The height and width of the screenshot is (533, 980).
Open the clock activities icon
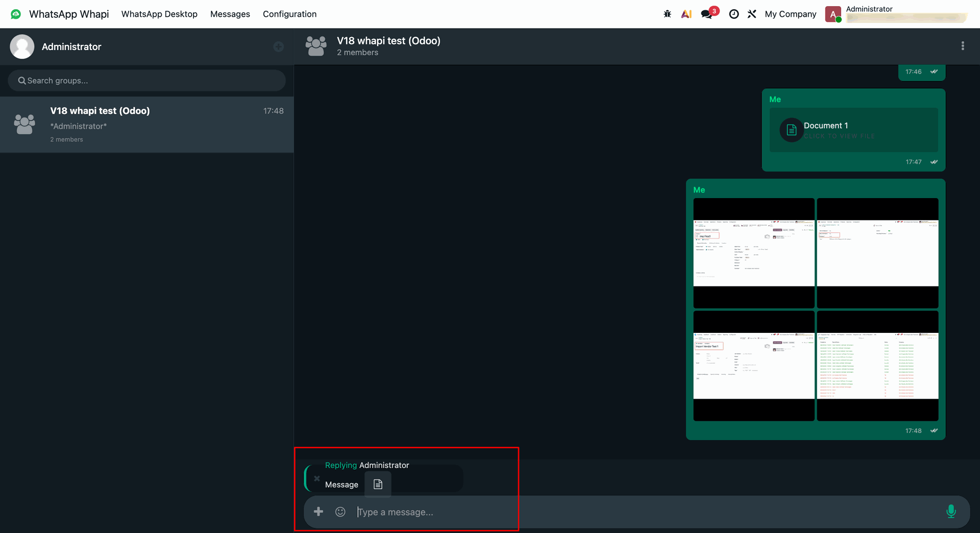coord(733,14)
